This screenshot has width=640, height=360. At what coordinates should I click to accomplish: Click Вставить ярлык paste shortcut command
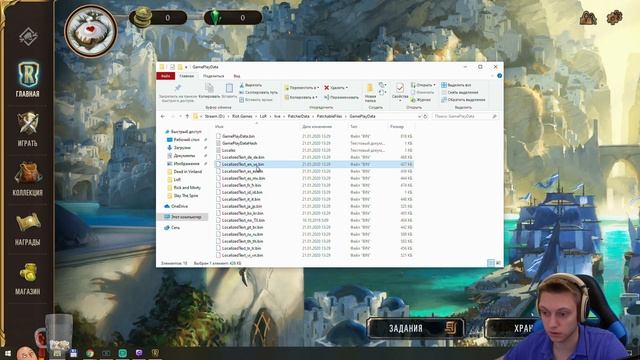(x=256, y=100)
